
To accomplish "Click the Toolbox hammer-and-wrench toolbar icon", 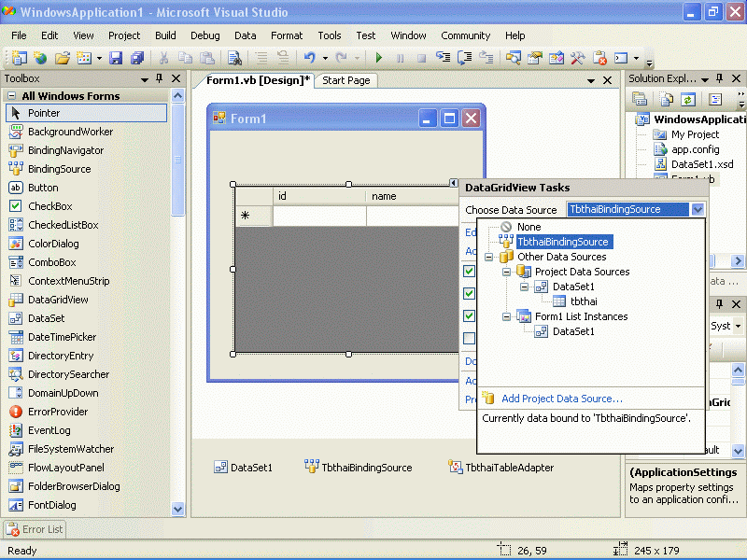I will [577, 58].
